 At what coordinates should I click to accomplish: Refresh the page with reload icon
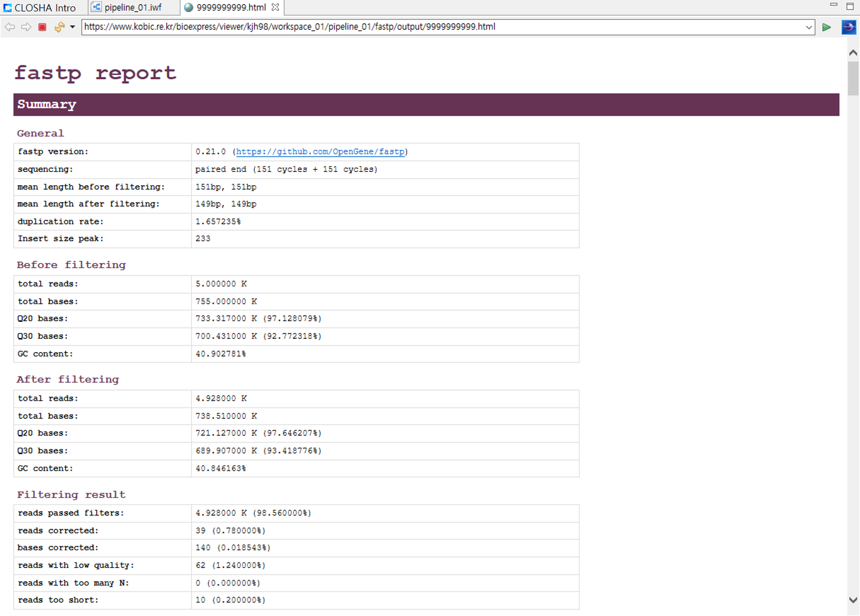click(x=59, y=27)
